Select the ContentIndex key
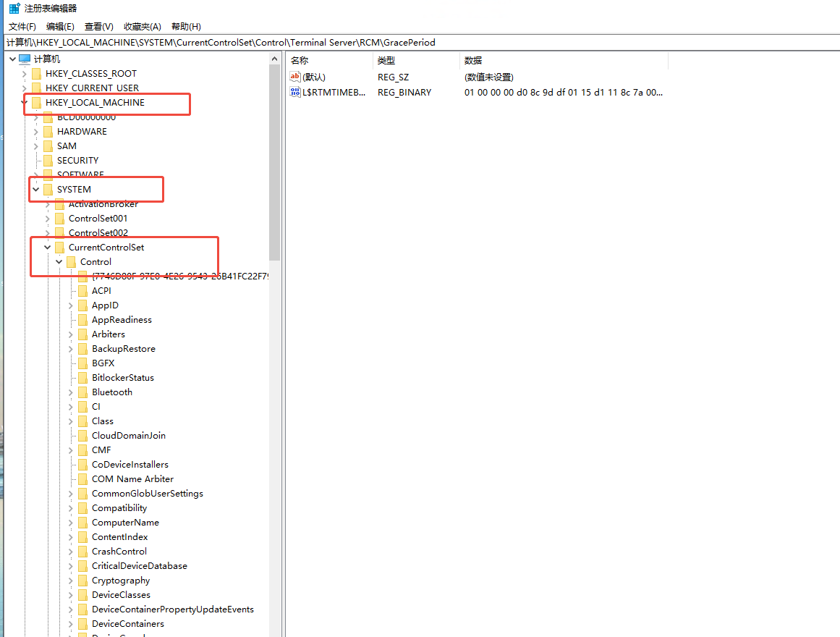Viewport: 840px width, 637px height. (120, 536)
